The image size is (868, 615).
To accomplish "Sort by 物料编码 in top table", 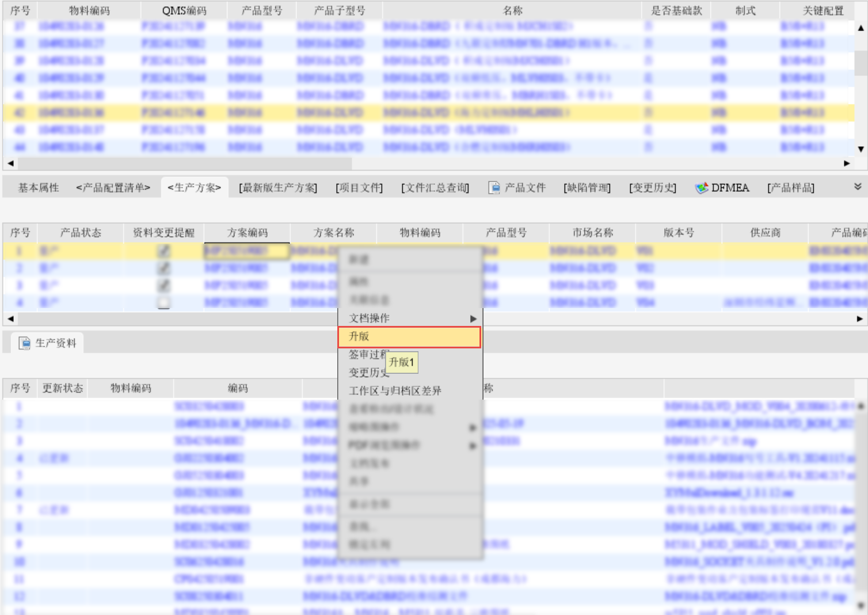I will (x=89, y=11).
